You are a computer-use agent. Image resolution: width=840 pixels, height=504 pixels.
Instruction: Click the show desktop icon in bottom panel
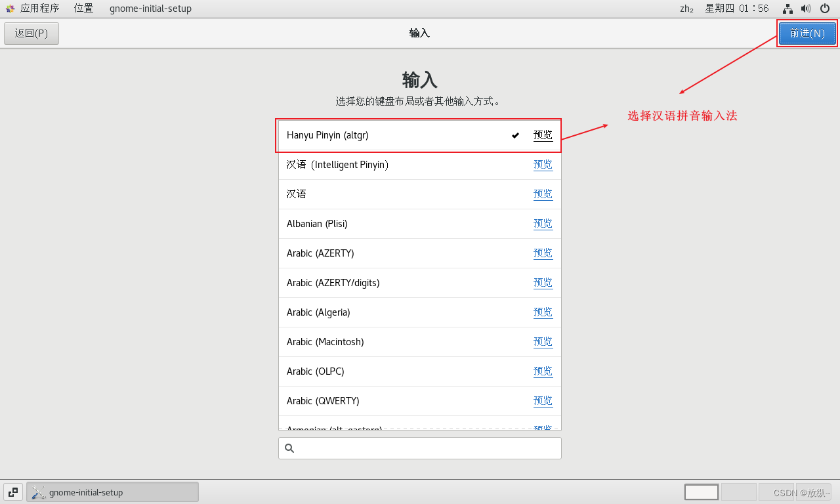point(13,492)
